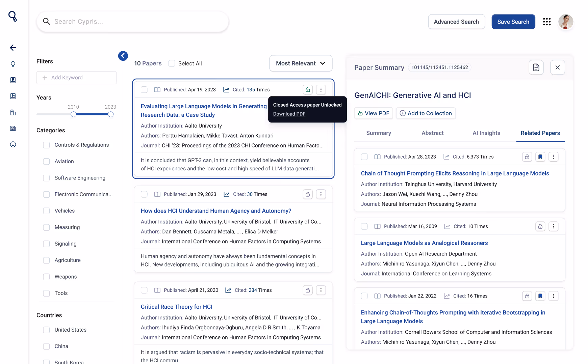
Task: Click the Save Search button
Action: (513, 22)
